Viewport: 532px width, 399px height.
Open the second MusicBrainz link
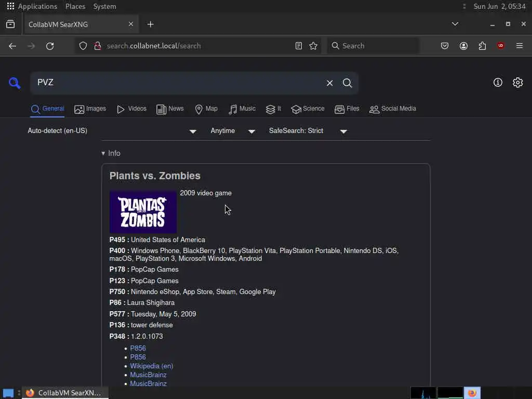(x=148, y=384)
